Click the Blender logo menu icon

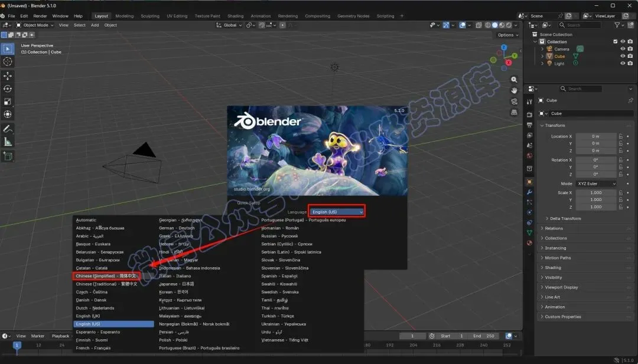pyautogui.click(x=3, y=16)
